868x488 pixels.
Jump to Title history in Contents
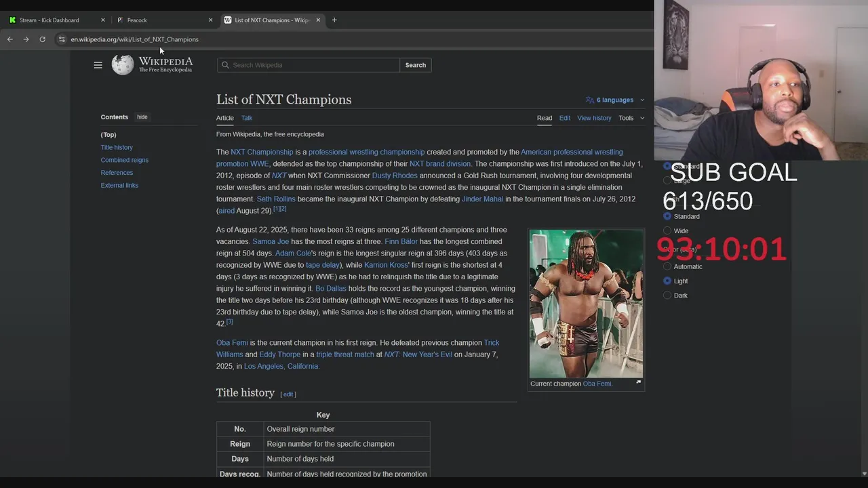117,147
